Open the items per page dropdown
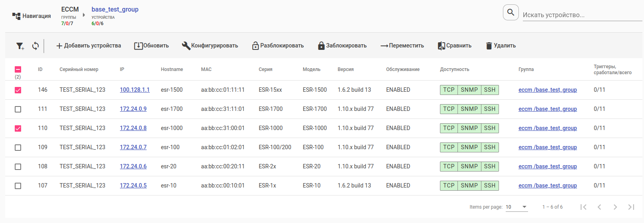The image size is (644, 223). tap(516, 207)
